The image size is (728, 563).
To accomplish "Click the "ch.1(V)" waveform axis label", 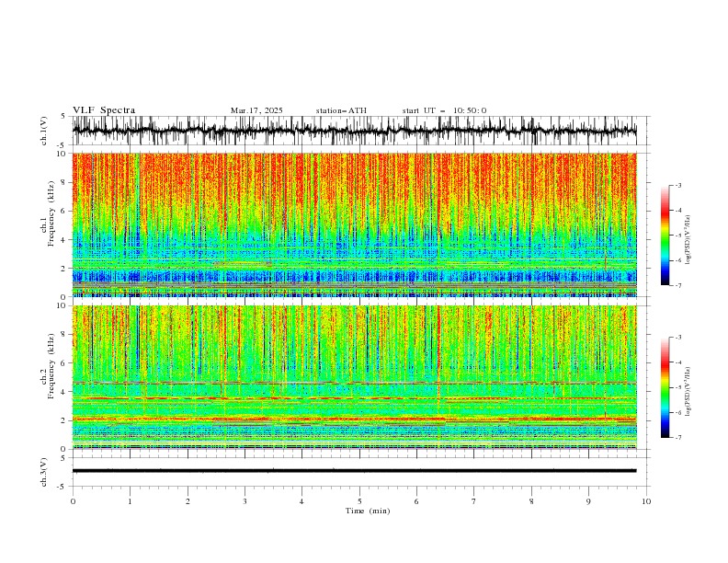I will [44, 131].
